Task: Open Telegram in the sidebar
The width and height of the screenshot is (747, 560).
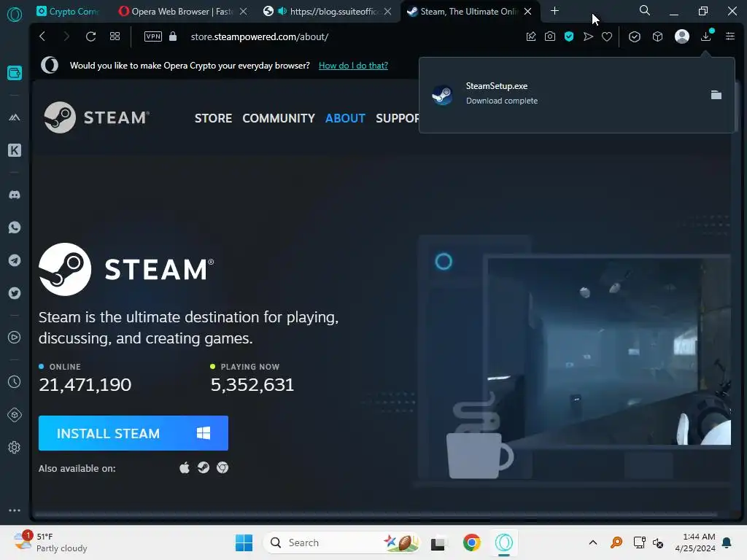Action: pyautogui.click(x=15, y=260)
